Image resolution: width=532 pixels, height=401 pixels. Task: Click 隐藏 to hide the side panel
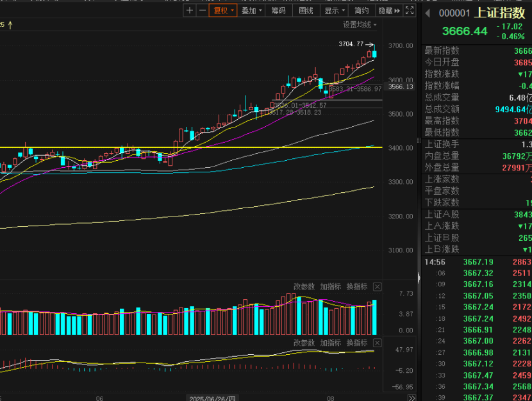tap(389, 10)
